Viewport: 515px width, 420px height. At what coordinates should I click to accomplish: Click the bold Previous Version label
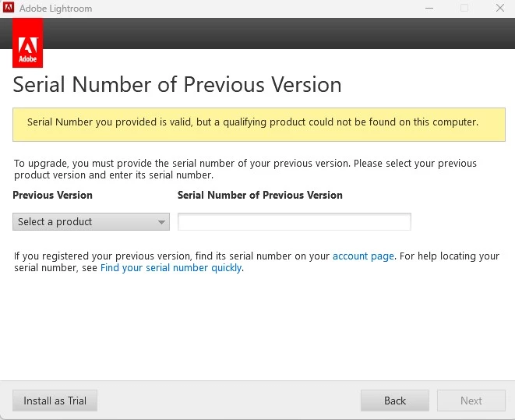point(52,195)
